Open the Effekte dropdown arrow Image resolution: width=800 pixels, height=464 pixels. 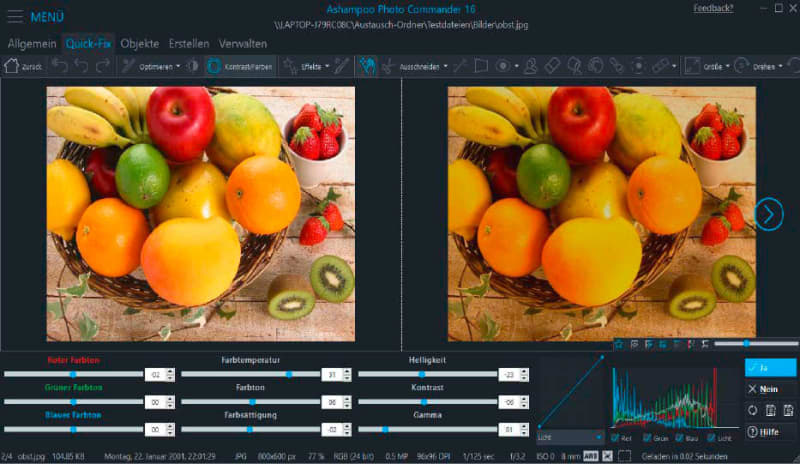coord(327,66)
